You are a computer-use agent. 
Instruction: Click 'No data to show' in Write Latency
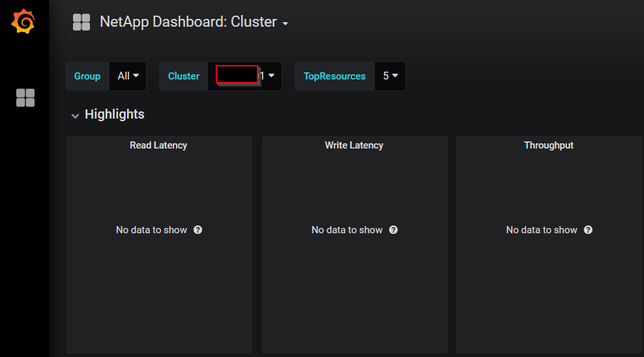click(347, 230)
